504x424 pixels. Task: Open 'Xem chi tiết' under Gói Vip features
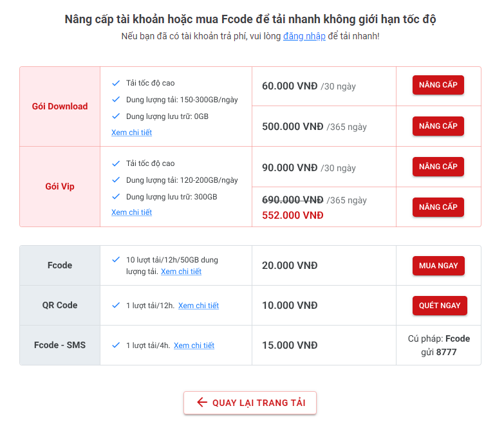tap(131, 212)
